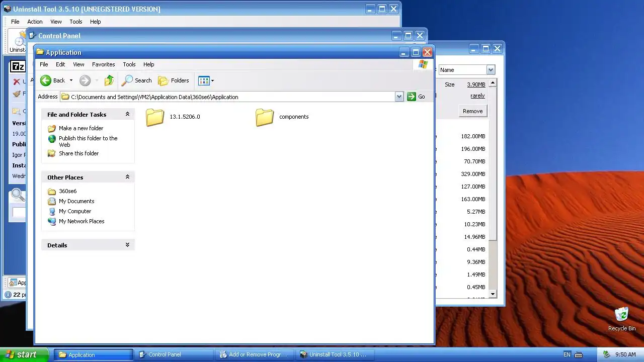Viewport: 644px width, 362px height.
Task: Switch to Control Panel taskbar button
Action: (x=174, y=354)
